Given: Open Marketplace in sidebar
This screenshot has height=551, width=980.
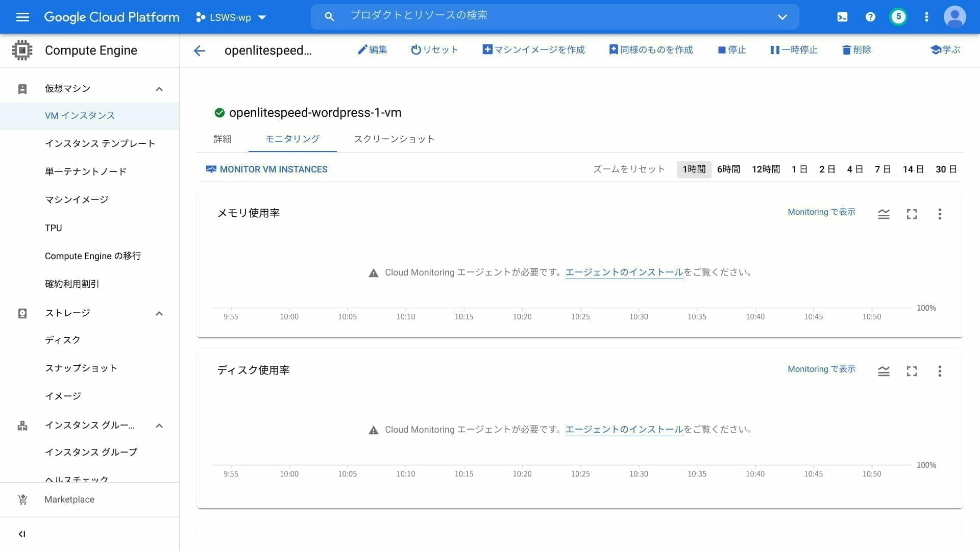Looking at the screenshot, I should (69, 499).
